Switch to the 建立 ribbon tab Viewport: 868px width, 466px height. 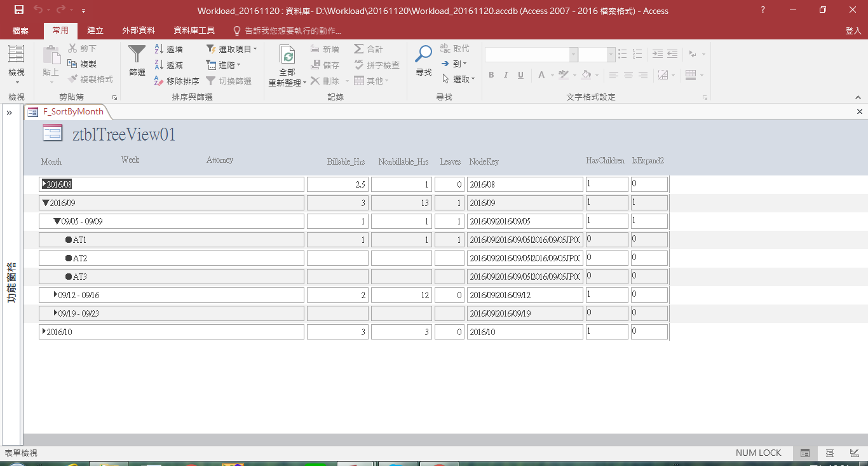(x=95, y=30)
